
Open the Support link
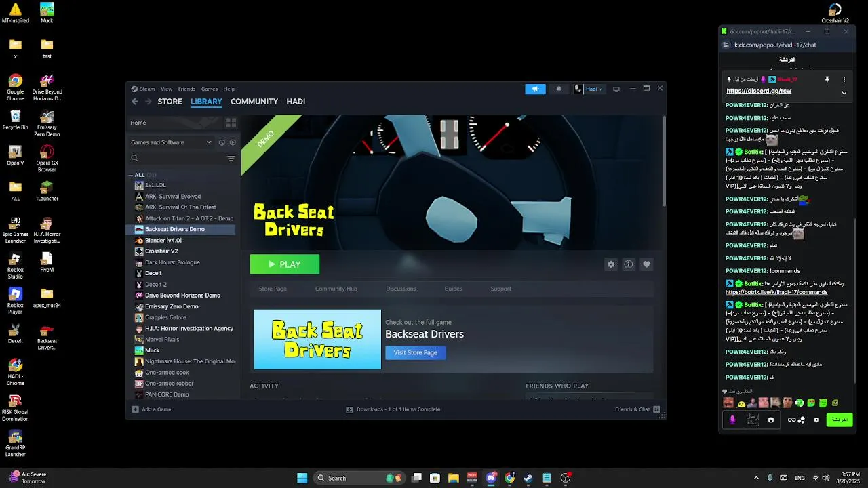(x=501, y=289)
